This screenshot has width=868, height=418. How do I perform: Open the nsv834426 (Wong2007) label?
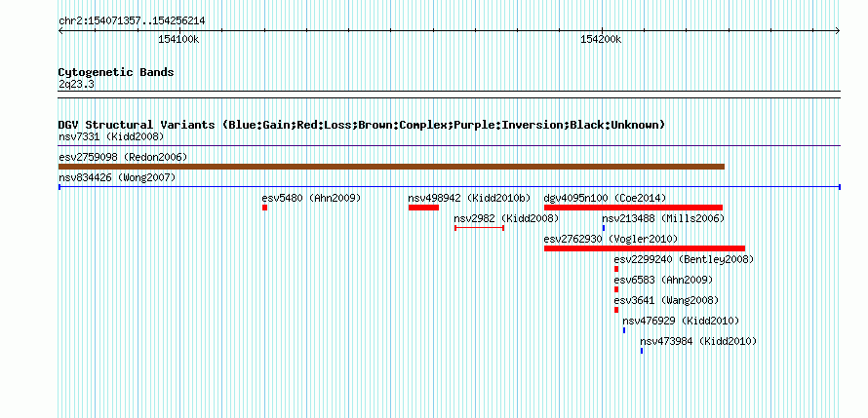(x=117, y=177)
